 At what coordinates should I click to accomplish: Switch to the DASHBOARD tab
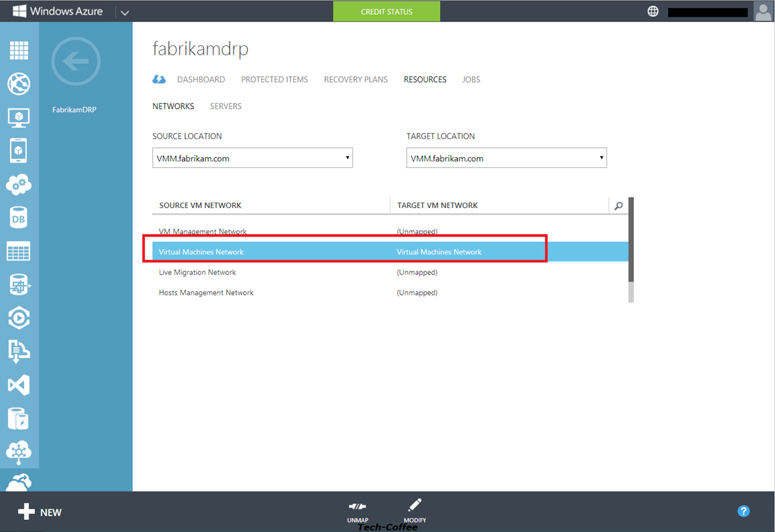201,80
